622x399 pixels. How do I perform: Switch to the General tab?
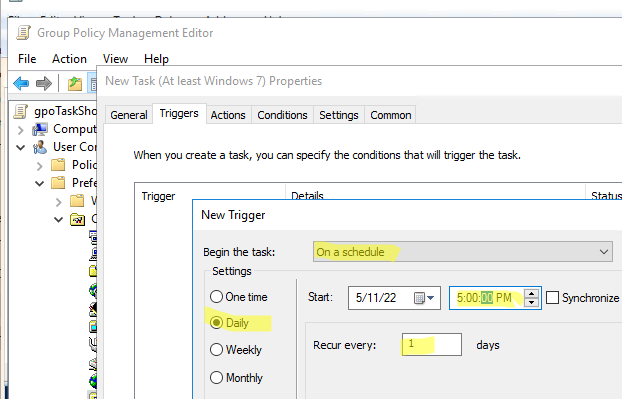point(129,115)
